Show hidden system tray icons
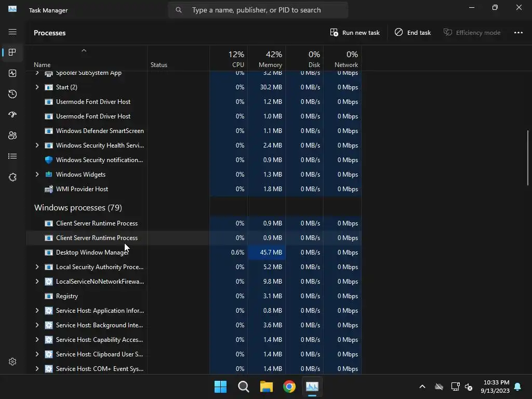The width and height of the screenshot is (532, 399). point(422,387)
